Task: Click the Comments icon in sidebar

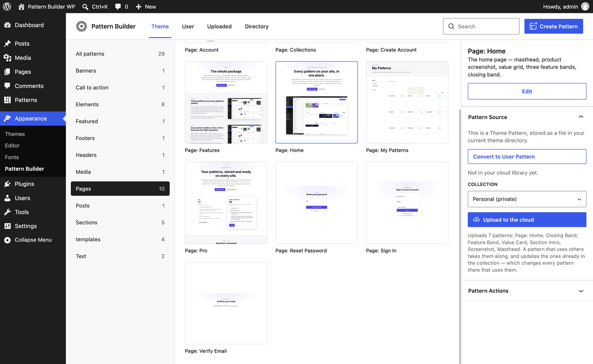Action: click(7, 86)
